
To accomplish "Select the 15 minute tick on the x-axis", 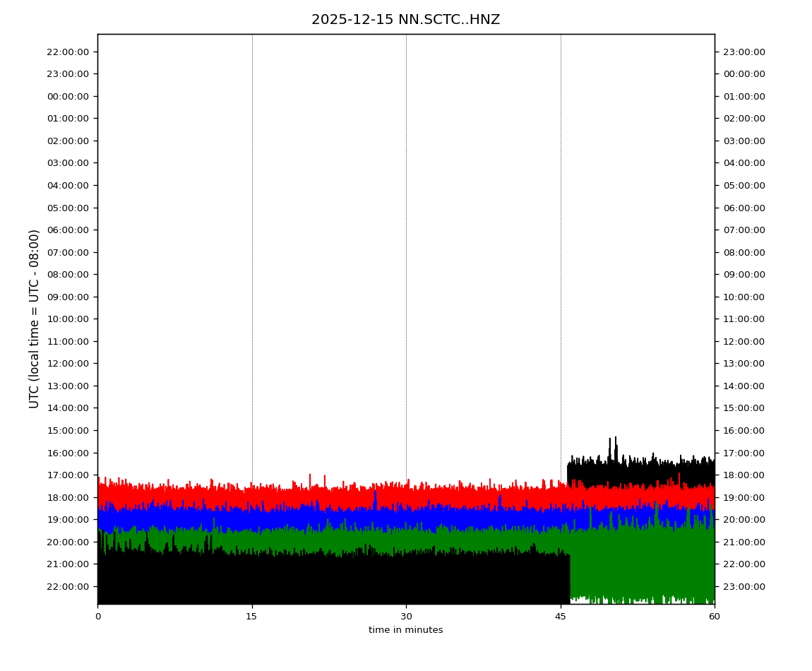I will (x=251, y=617).
